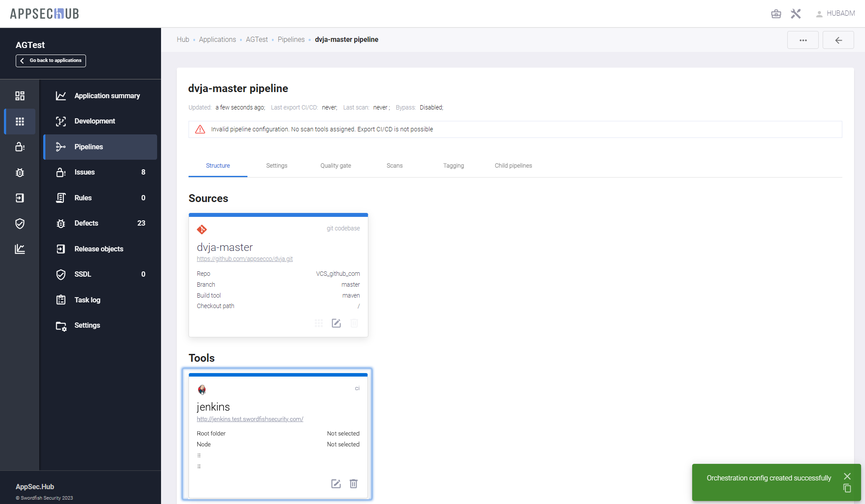Close the Orchestration config success notification

pos(847,476)
